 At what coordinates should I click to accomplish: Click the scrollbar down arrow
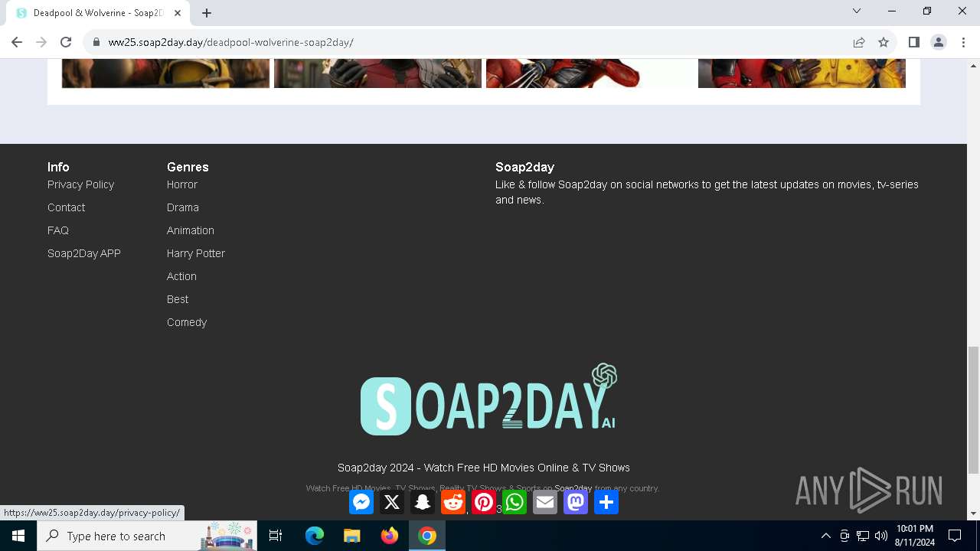pos(973,514)
